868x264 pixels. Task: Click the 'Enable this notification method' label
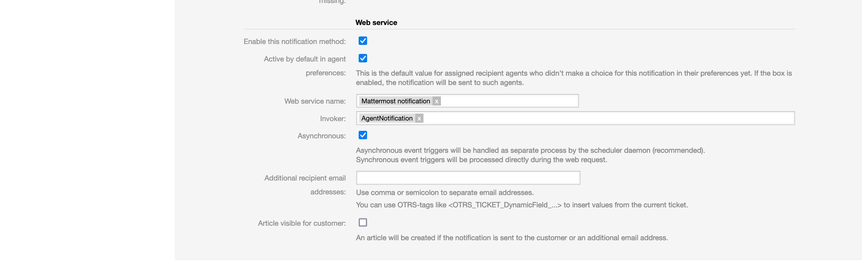click(294, 41)
